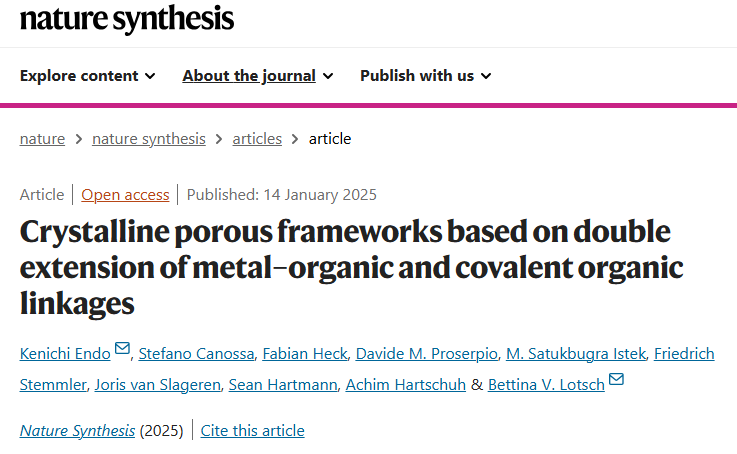Select Sean Hartmann author link
Image resolution: width=737 pixels, height=454 pixels.
pos(283,384)
